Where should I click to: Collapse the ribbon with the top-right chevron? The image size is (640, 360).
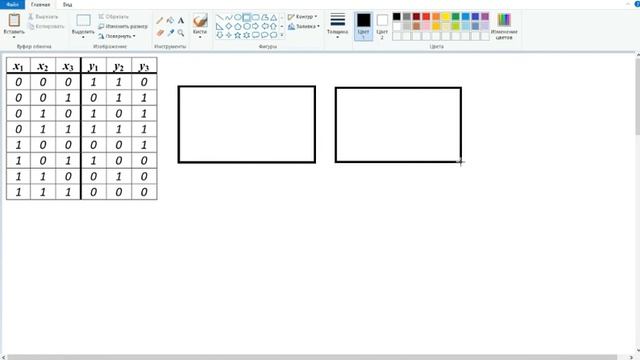coord(627,4)
